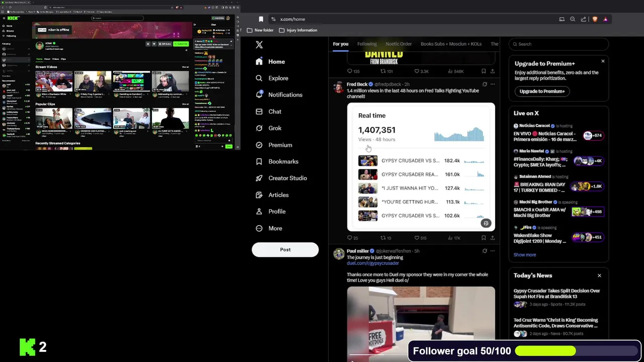Image resolution: width=644 pixels, height=362 pixels.
Task: Click the bookmark icon left of the x.com address bar
Action: pos(261,19)
